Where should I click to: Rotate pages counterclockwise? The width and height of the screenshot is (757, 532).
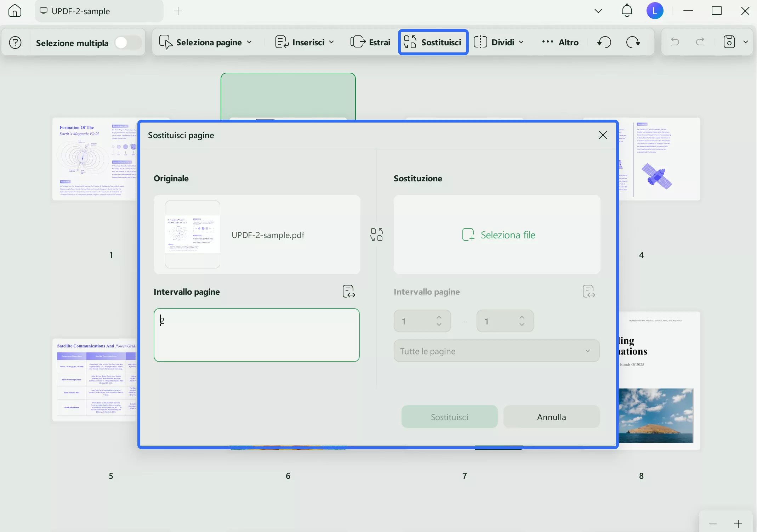tap(604, 42)
